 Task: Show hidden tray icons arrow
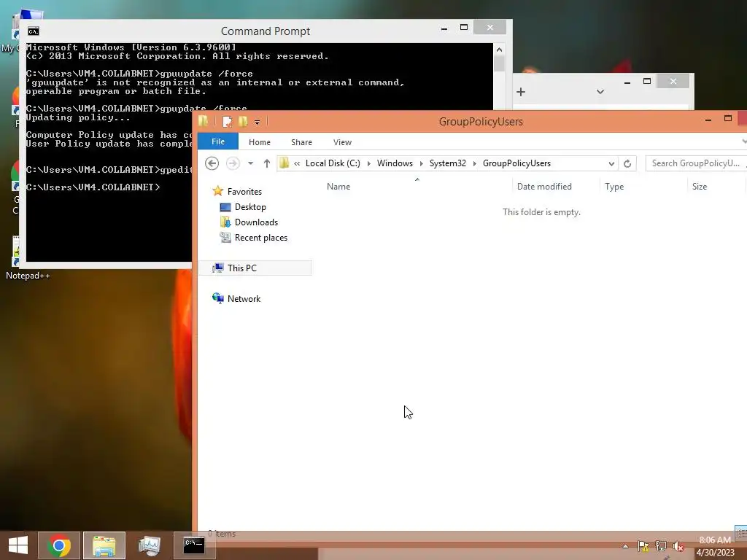[x=625, y=546]
